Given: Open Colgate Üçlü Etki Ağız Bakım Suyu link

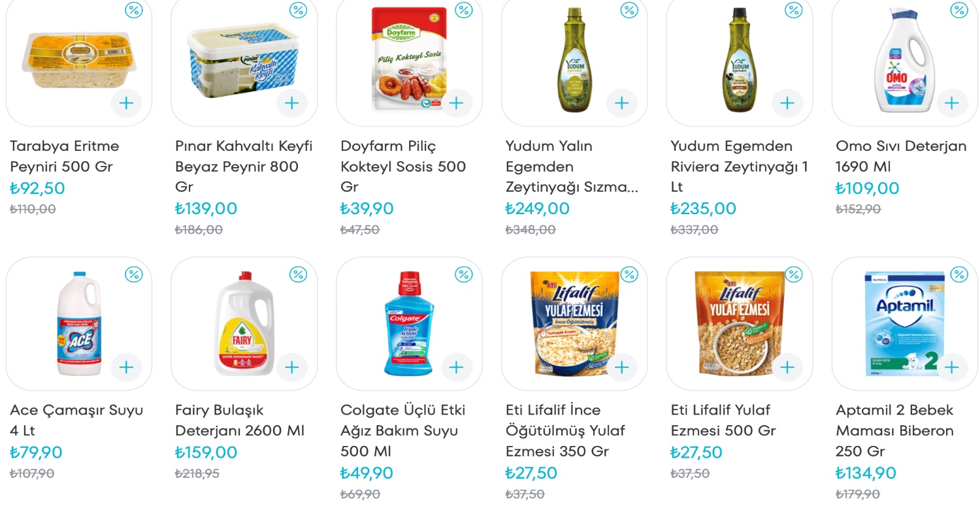Looking at the screenshot, I should pyautogui.click(x=402, y=430).
